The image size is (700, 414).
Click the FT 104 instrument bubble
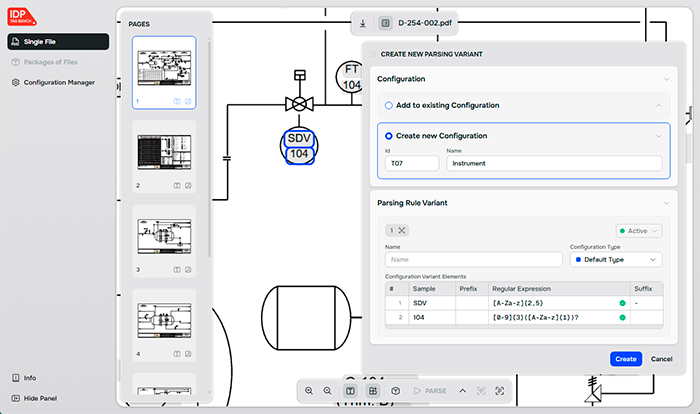(350, 77)
